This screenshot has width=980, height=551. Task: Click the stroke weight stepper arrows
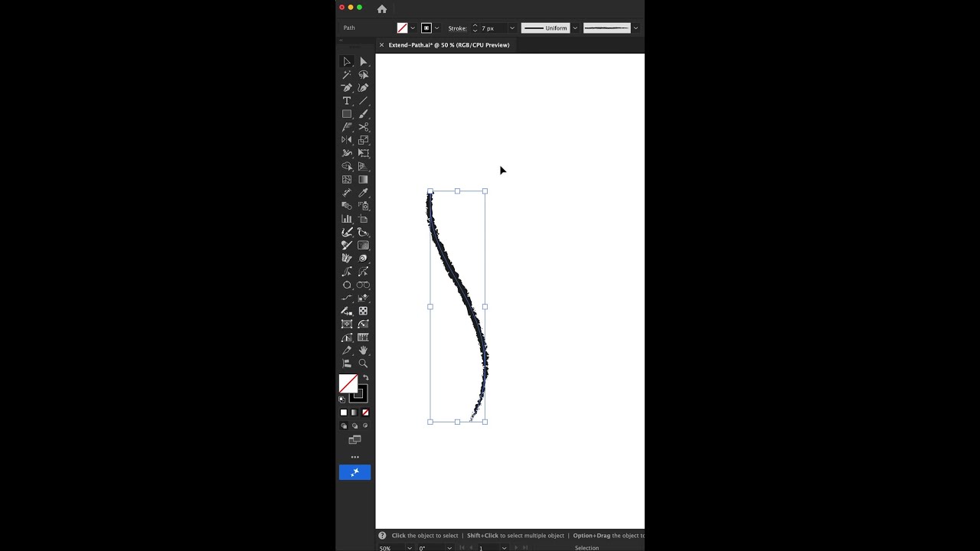click(475, 28)
